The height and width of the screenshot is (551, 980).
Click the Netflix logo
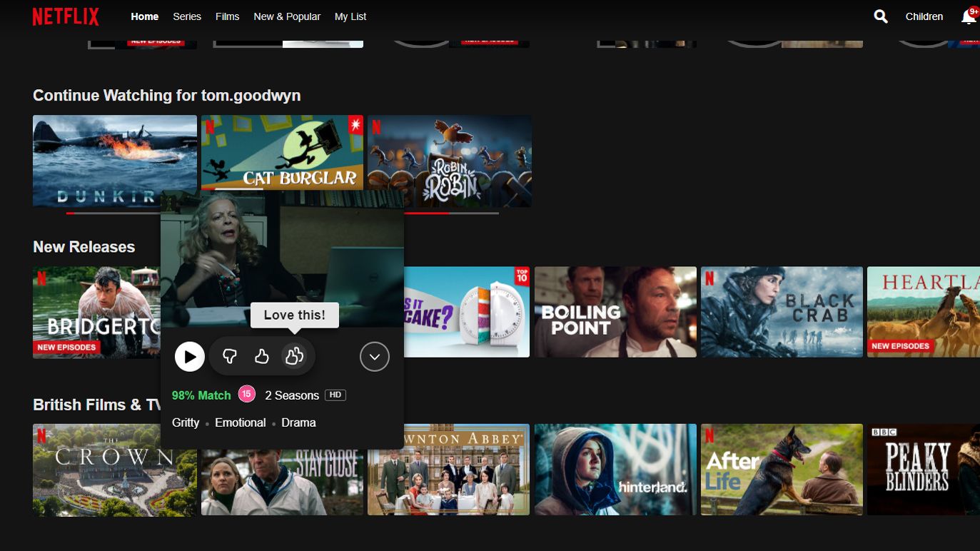(x=65, y=16)
